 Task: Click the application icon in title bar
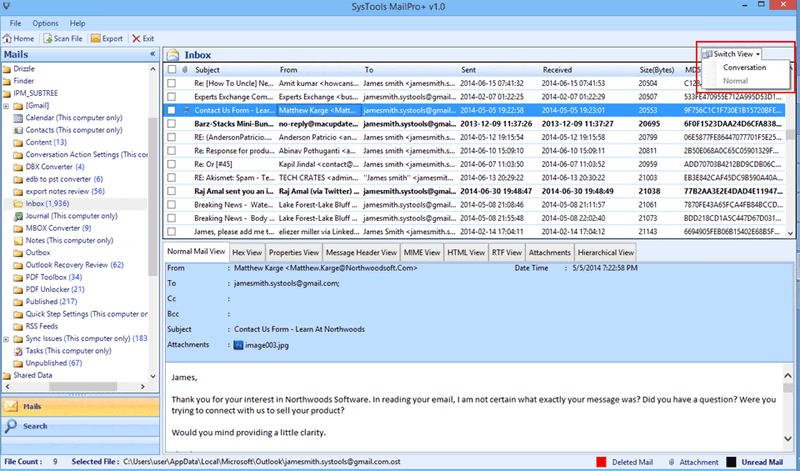point(6,6)
